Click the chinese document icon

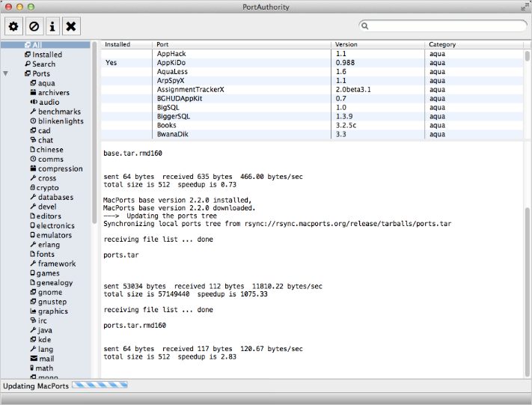coord(33,150)
